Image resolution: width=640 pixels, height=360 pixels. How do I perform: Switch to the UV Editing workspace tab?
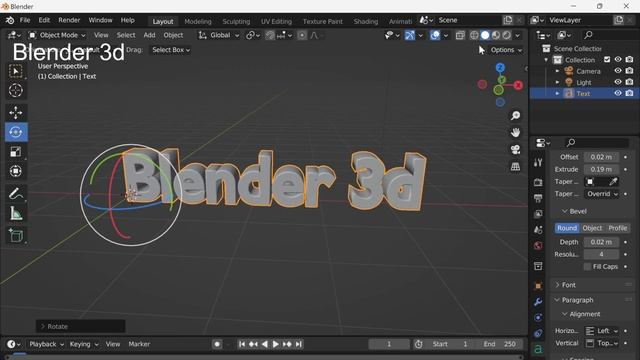[x=276, y=21]
